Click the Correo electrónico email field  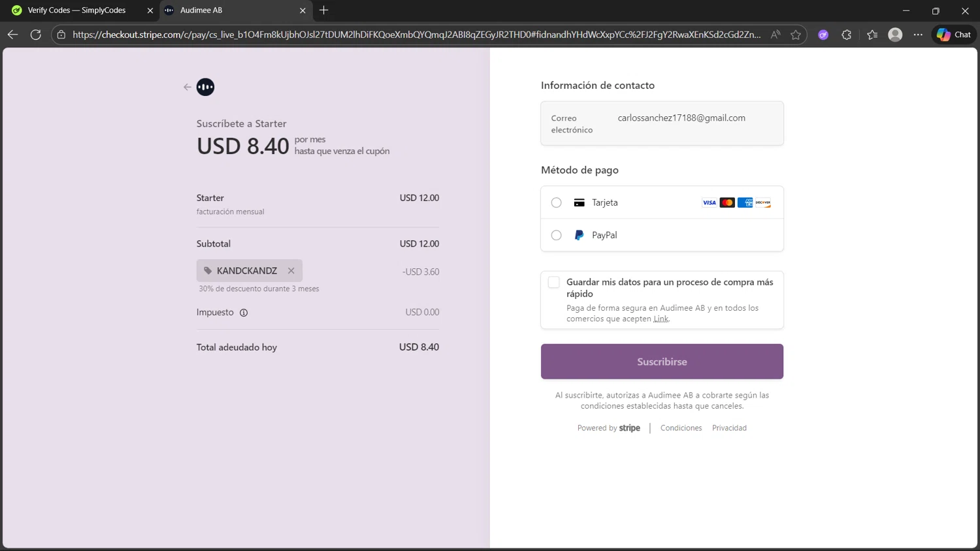click(662, 123)
